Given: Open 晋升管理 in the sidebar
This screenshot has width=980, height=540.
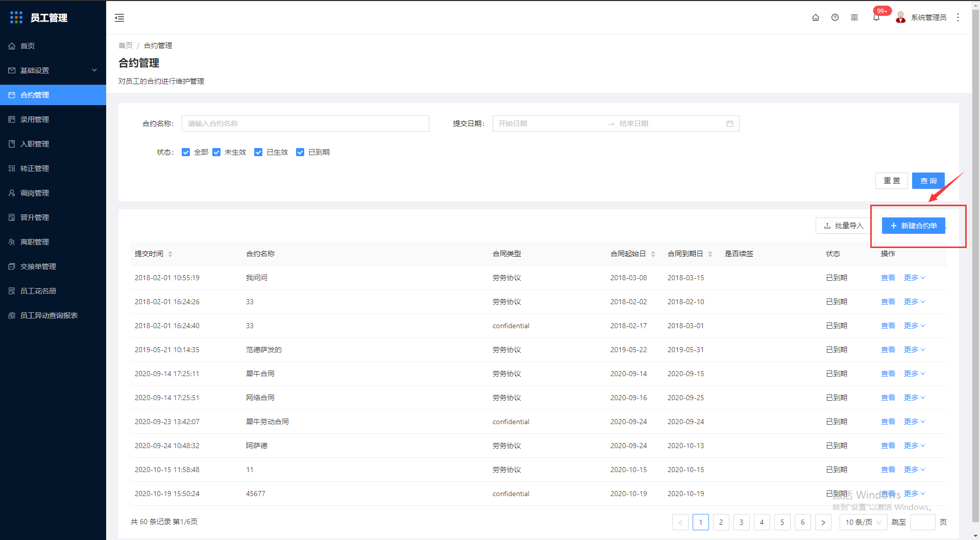Looking at the screenshot, I should (x=53, y=217).
